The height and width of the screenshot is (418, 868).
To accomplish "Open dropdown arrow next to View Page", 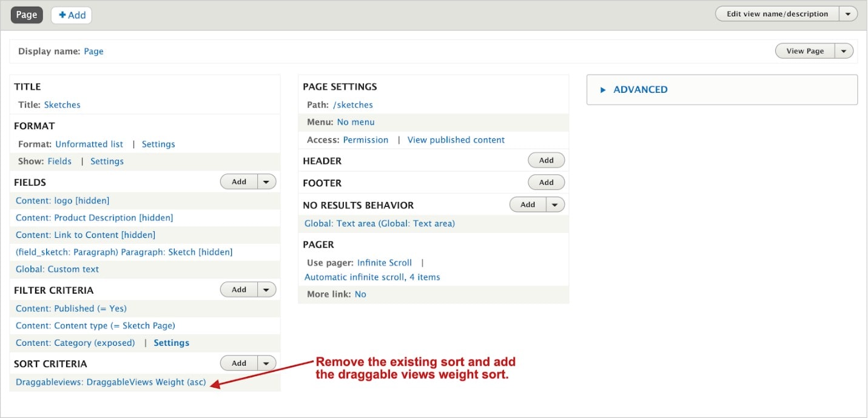I will coord(844,51).
